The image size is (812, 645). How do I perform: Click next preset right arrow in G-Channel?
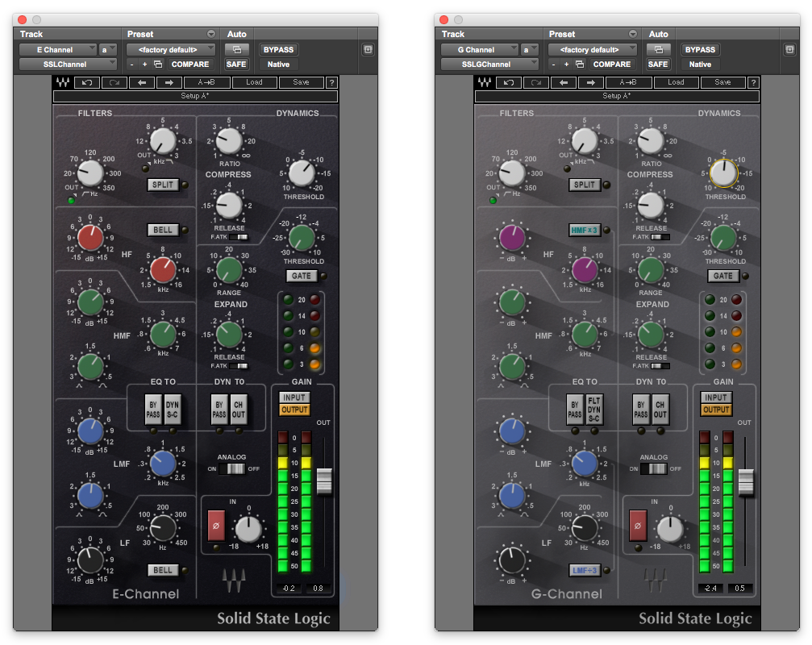(591, 82)
